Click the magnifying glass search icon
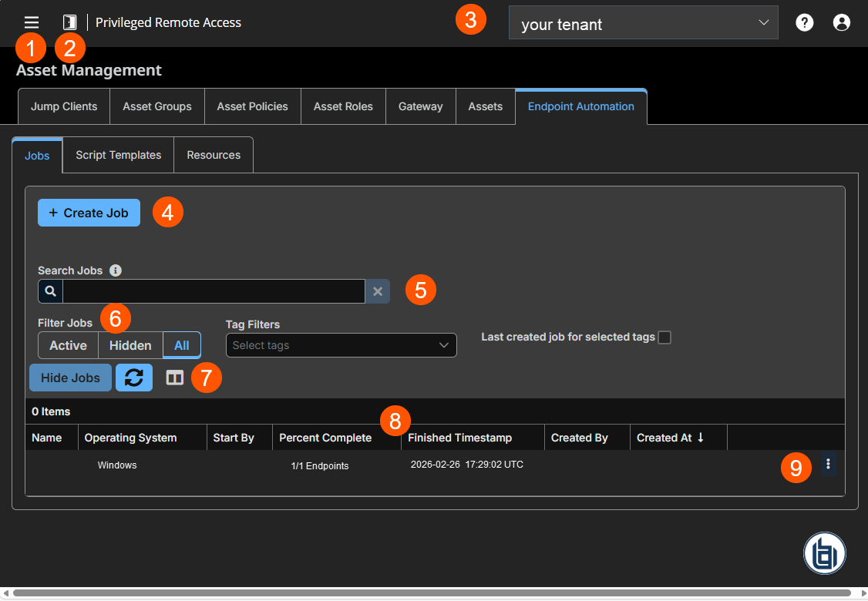This screenshot has width=868, height=601. click(x=49, y=291)
